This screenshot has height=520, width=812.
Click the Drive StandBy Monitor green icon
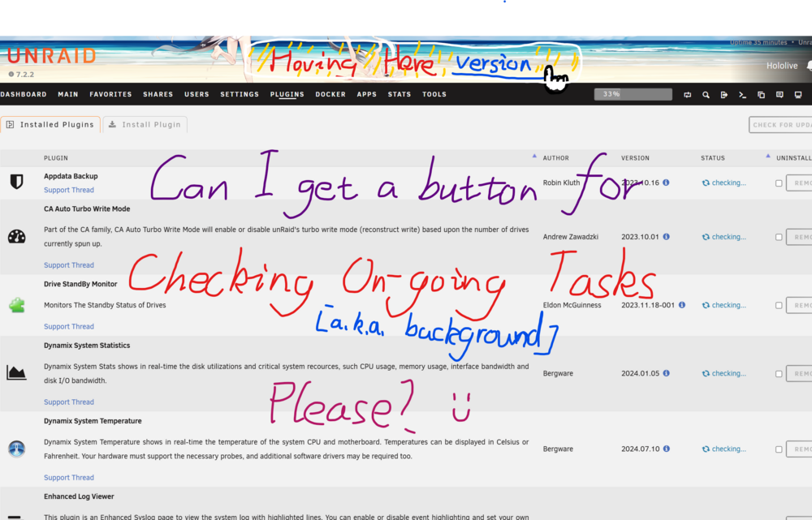point(16,305)
